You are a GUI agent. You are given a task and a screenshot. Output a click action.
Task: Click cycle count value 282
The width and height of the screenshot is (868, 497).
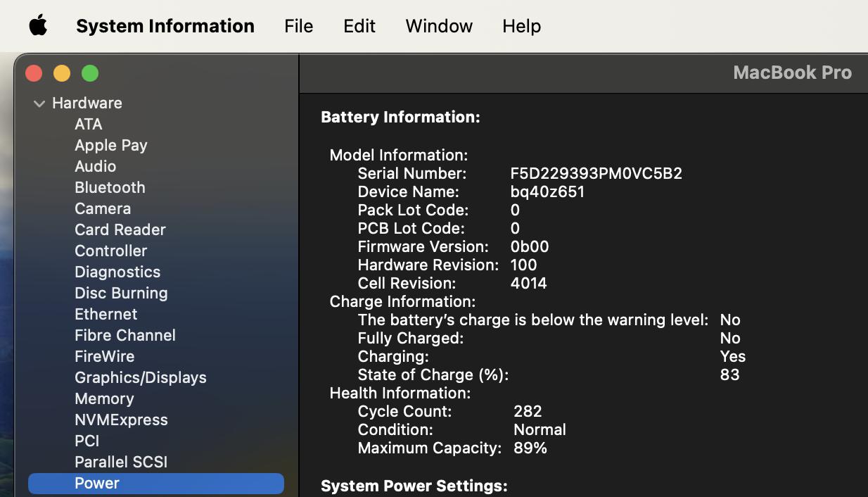[528, 411]
